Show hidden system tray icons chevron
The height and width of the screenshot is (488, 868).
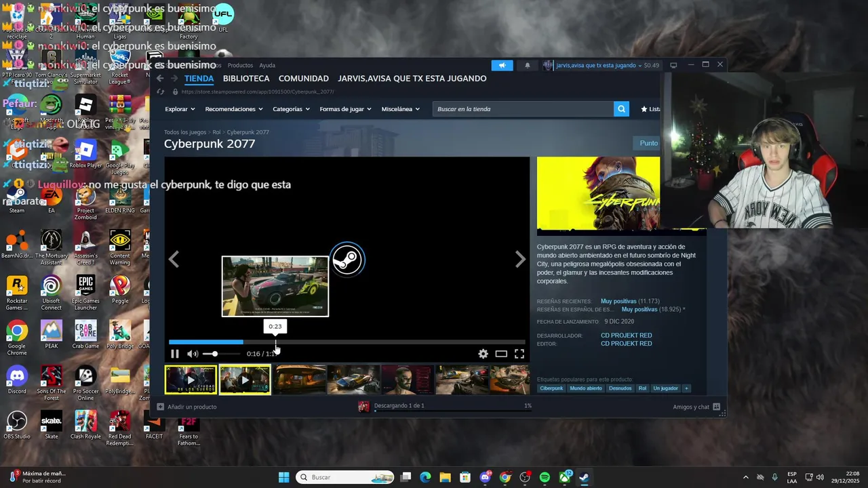[x=746, y=477]
